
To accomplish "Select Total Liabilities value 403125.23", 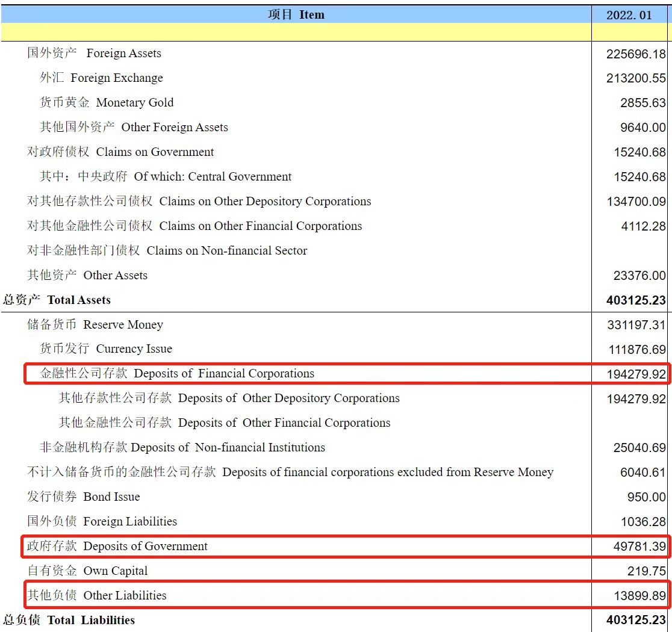I will click(636, 621).
